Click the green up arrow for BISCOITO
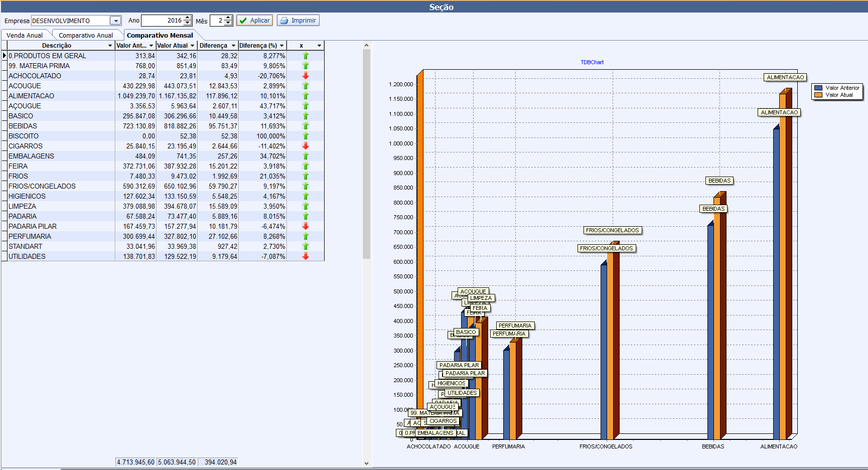The width and height of the screenshot is (868, 470). (306, 136)
